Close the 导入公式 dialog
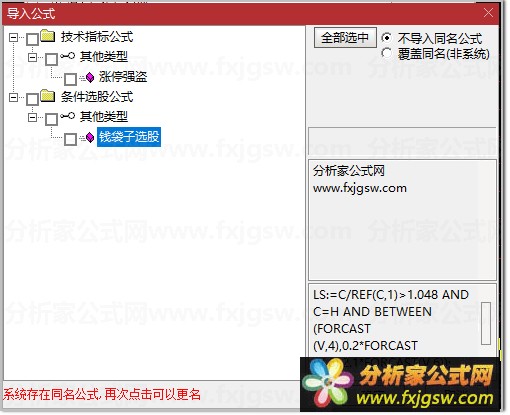The height and width of the screenshot is (415, 510). pyautogui.click(x=488, y=13)
